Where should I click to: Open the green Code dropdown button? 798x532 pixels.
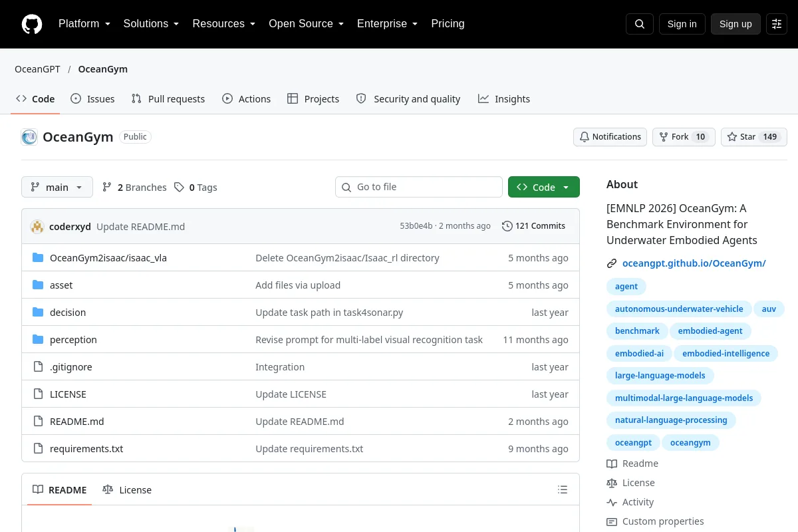(544, 188)
